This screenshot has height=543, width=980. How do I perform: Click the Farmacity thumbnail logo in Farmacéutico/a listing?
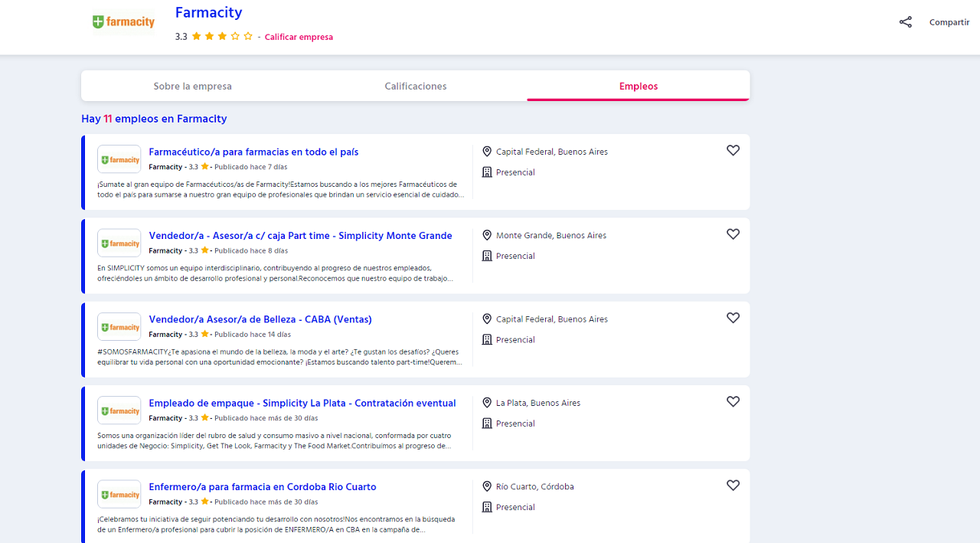pyautogui.click(x=119, y=159)
